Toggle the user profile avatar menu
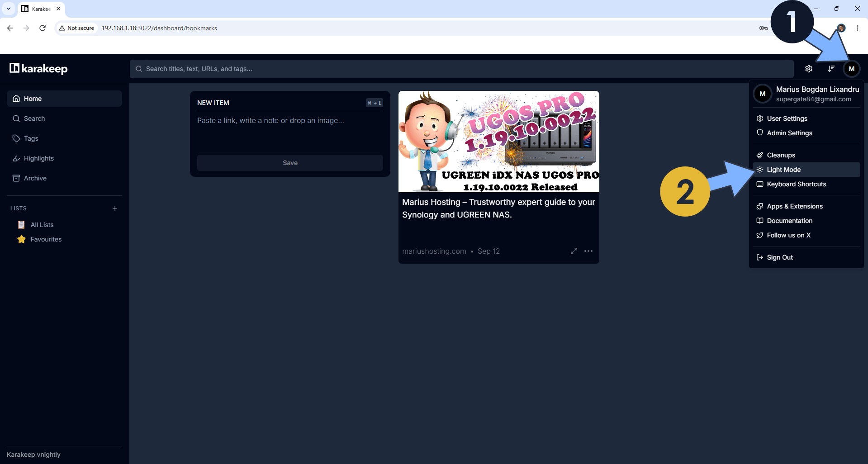 click(x=852, y=69)
